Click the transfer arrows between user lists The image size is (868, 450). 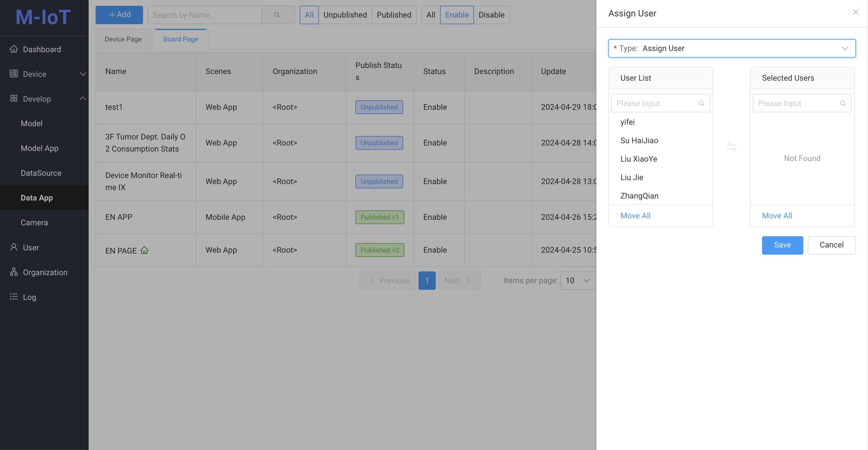pyautogui.click(x=731, y=147)
